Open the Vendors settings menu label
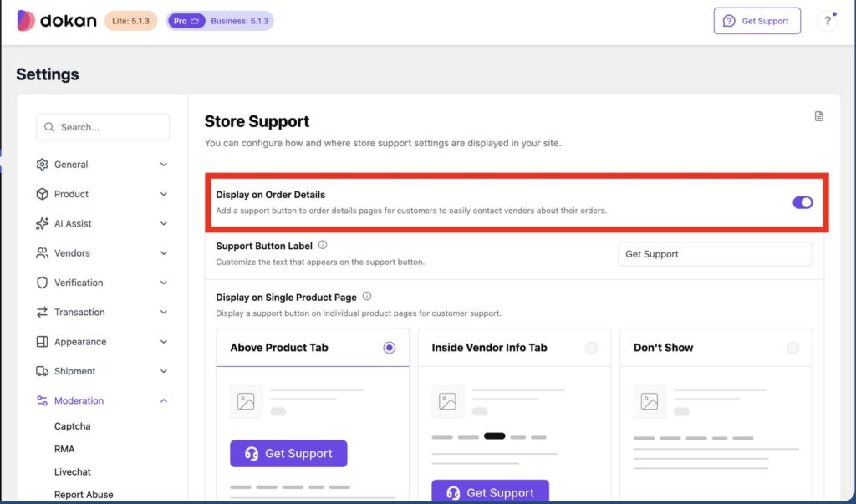Viewport: 856px width, 504px height. click(x=72, y=252)
